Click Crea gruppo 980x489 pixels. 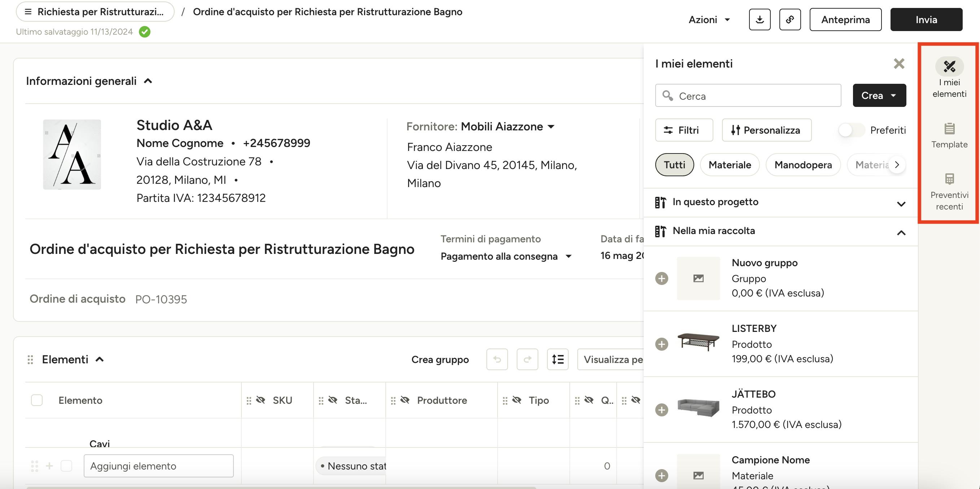440,359
